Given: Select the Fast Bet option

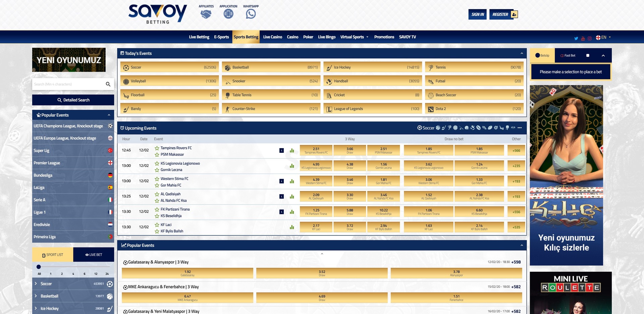Looking at the screenshot, I should (x=568, y=55).
